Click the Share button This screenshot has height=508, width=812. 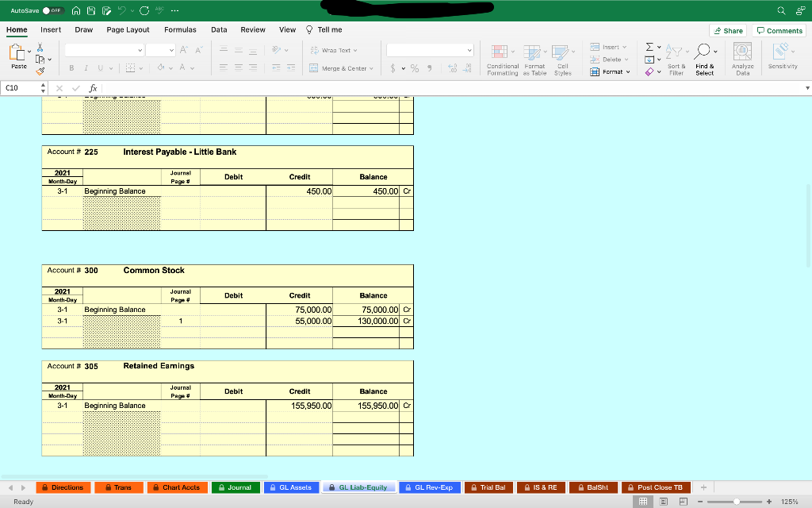tap(727, 29)
